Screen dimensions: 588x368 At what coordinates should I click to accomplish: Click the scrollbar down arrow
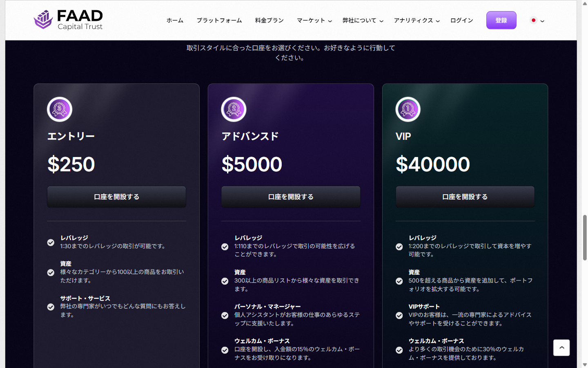585,364
